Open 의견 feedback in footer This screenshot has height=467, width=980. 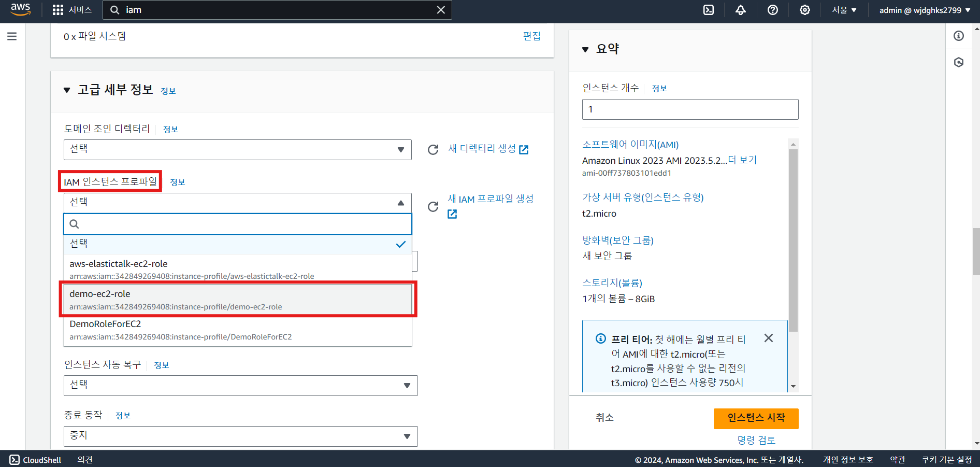click(85, 460)
